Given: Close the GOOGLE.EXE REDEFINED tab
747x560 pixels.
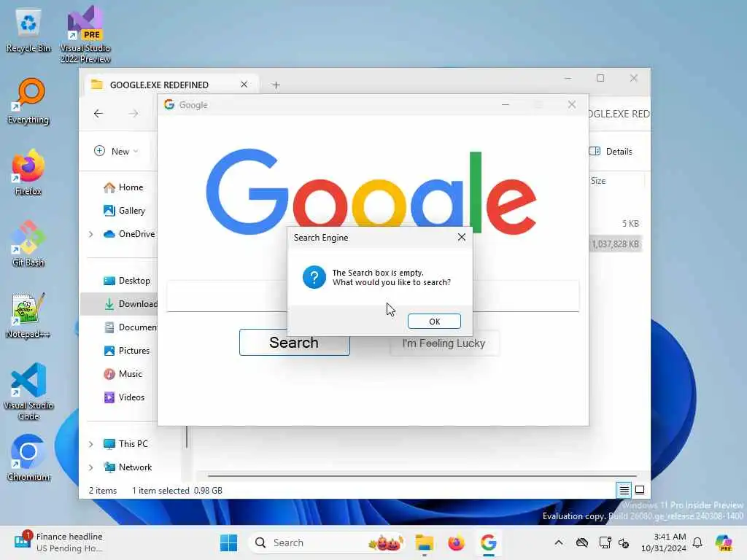Looking at the screenshot, I should (244, 85).
